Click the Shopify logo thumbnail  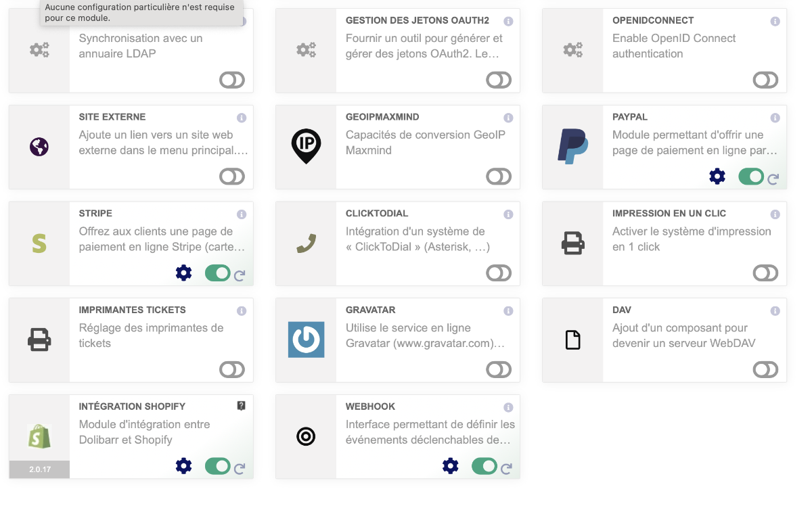39,436
